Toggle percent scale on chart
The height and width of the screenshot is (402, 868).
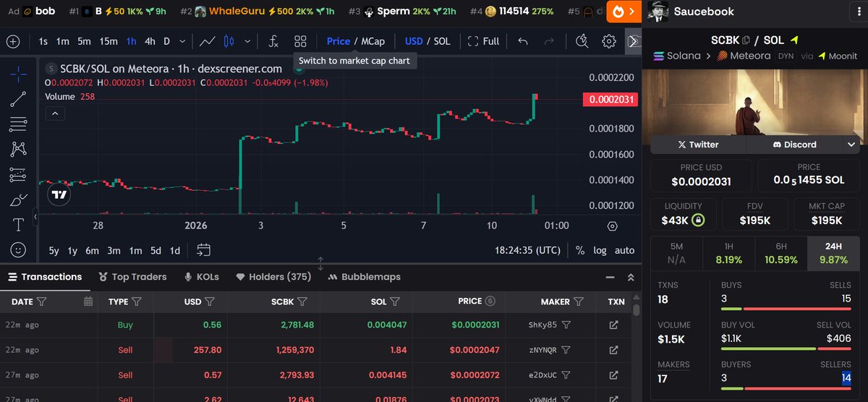point(580,250)
